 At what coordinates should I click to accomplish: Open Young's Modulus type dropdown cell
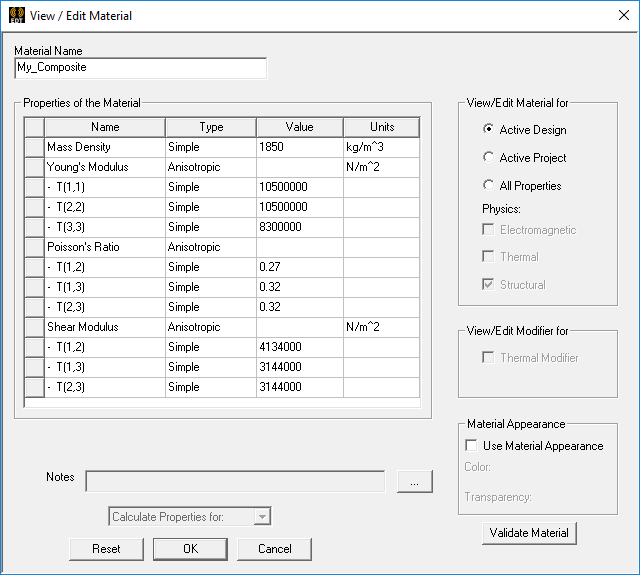(x=210, y=167)
